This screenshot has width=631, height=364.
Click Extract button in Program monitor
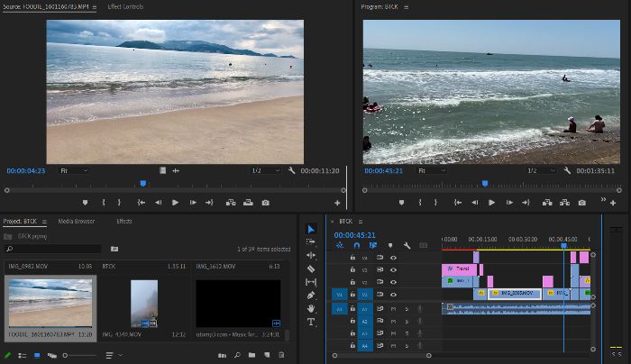click(564, 203)
